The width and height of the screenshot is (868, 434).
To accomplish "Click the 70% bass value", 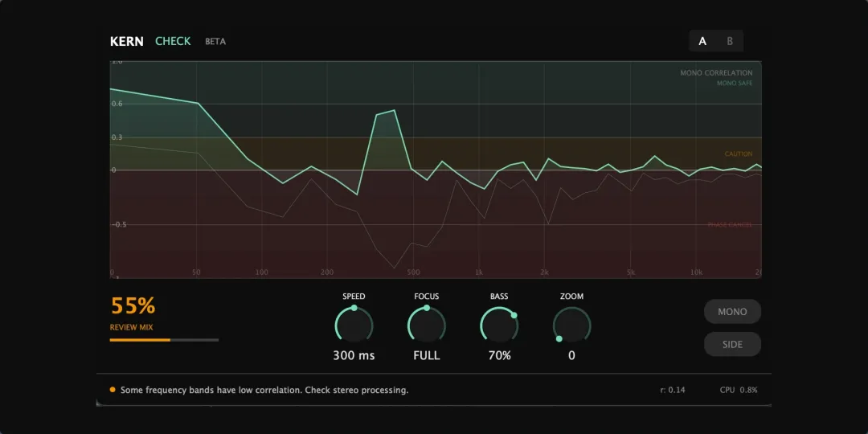I will [x=499, y=355].
